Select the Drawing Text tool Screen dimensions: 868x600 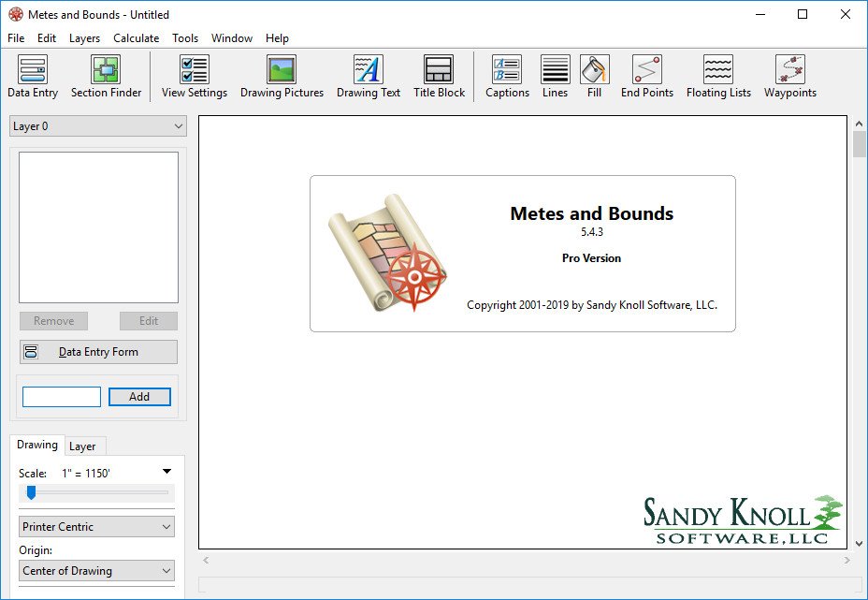(368, 77)
